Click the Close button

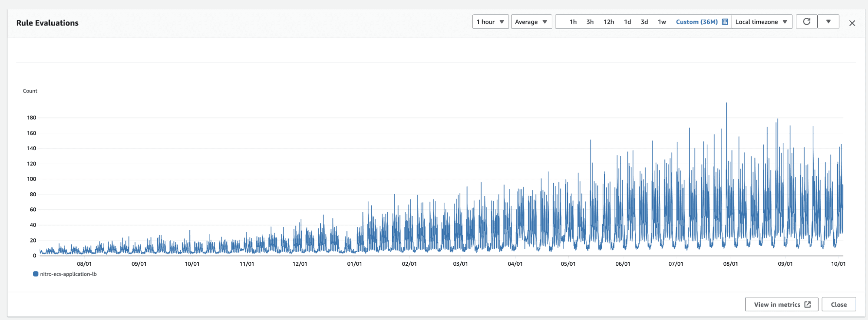tap(838, 304)
